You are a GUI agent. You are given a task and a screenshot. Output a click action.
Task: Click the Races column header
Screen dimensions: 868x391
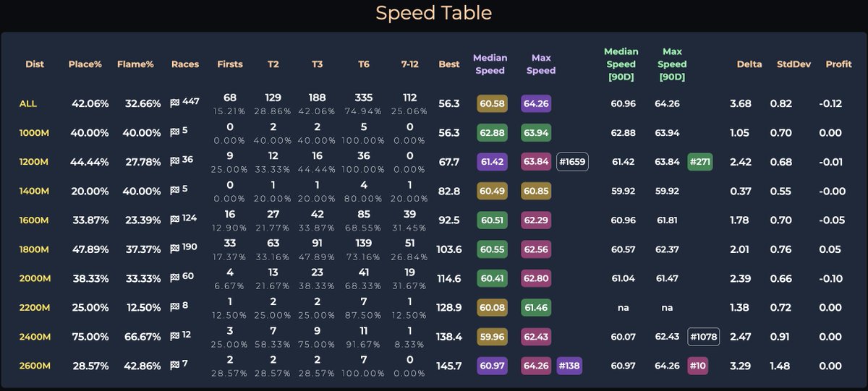[185, 64]
